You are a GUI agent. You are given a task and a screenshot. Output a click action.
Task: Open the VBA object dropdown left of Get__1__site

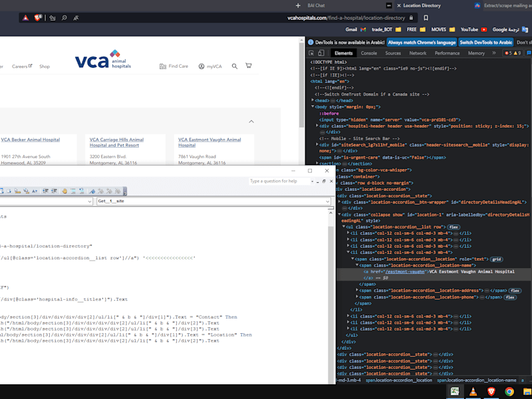click(90, 201)
